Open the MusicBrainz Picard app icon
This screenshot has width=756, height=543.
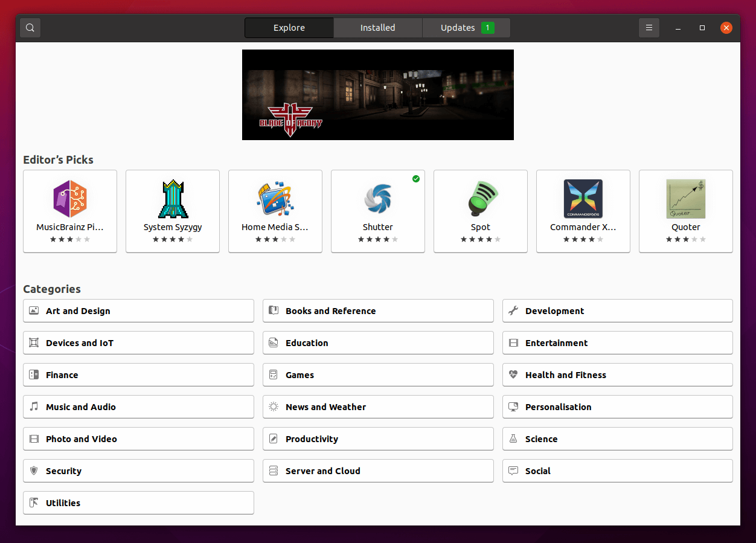click(70, 199)
